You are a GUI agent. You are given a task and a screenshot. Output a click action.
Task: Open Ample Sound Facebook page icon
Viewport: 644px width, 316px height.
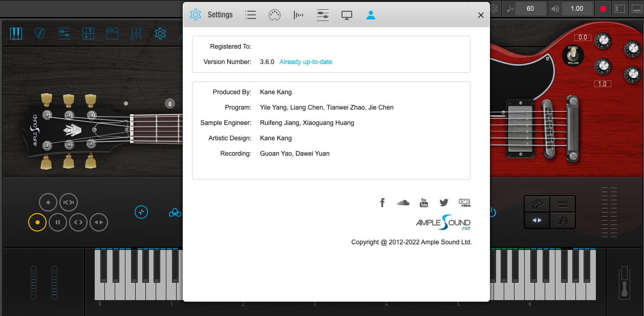[382, 202]
